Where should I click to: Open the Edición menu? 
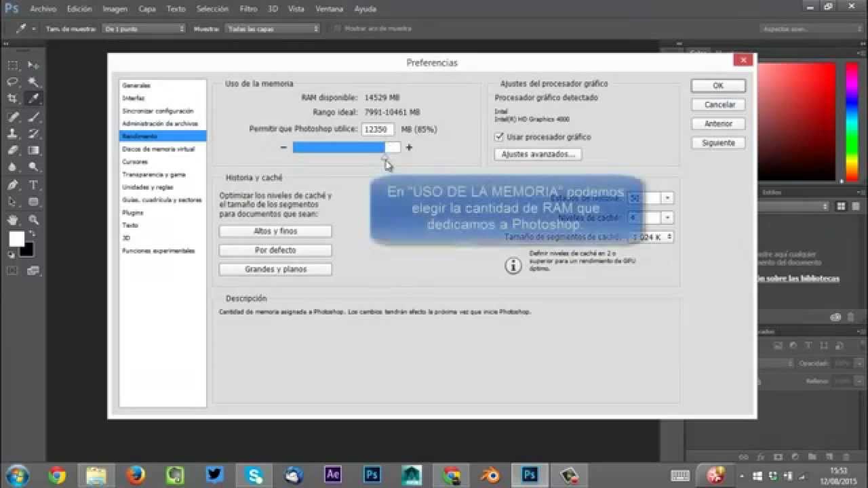[x=79, y=9]
